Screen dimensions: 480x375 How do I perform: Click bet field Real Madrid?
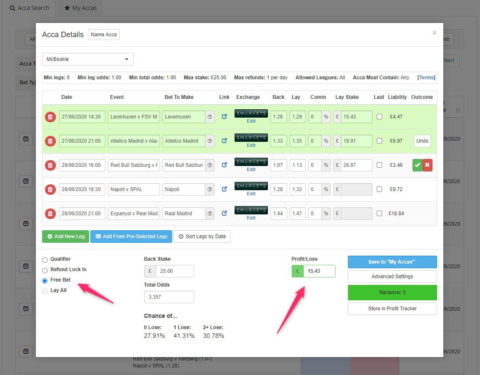[184, 213]
